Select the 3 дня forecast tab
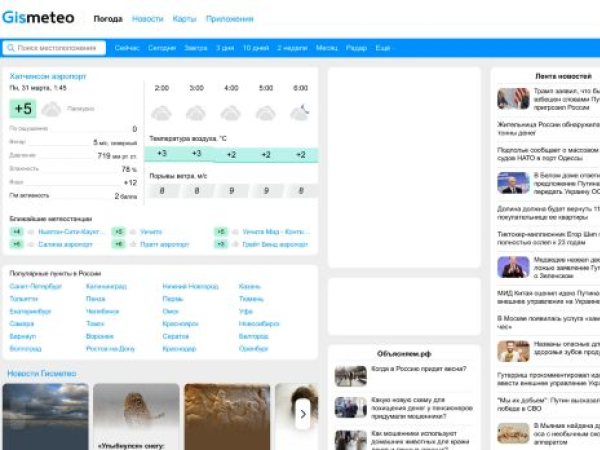The height and width of the screenshot is (450, 600). (225, 48)
